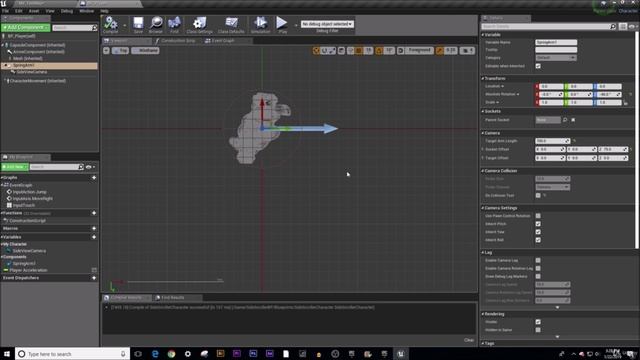Image resolution: width=640 pixels, height=360 pixels.
Task: Open the viewport options arrow dropdown
Action: pyautogui.click(x=106, y=51)
